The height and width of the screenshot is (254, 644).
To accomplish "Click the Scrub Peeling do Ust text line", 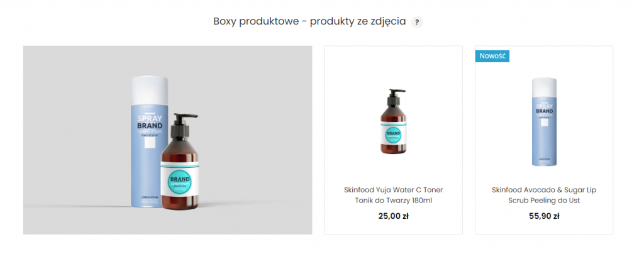I will pos(544,201).
